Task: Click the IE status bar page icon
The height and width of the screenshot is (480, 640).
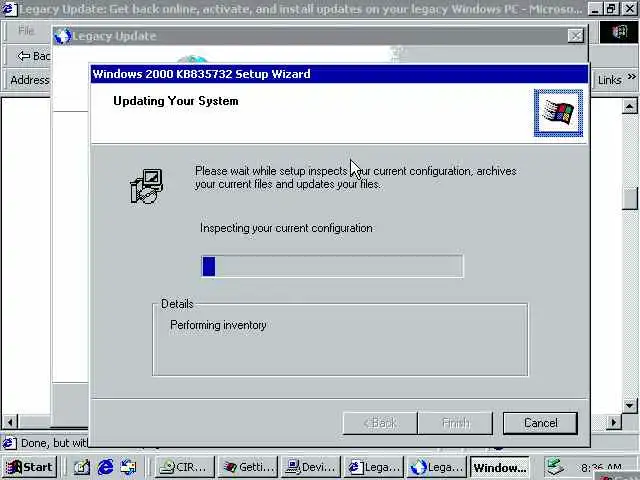Action: [x=9, y=443]
